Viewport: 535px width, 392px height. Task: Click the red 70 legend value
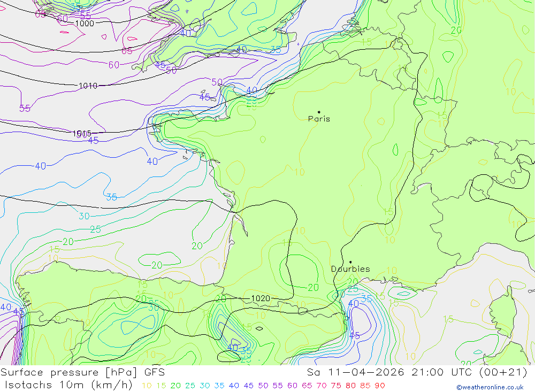(x=322, y=386)
